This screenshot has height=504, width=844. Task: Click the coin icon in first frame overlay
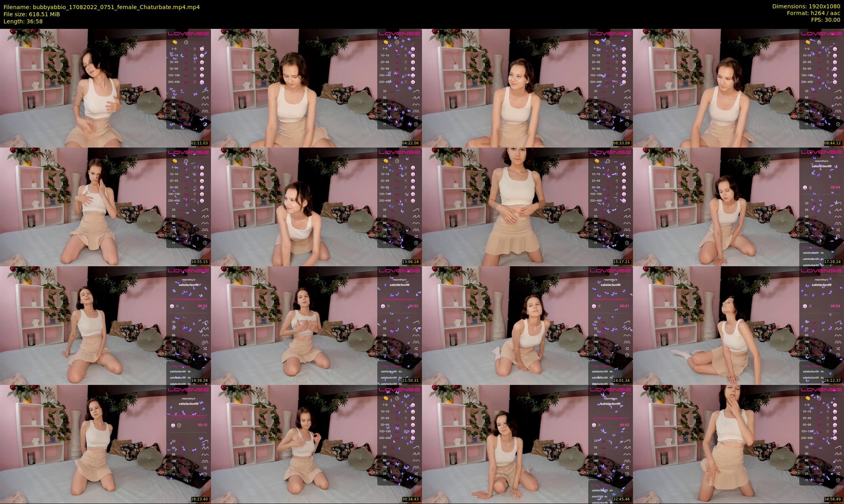click(x=175, y=42)
